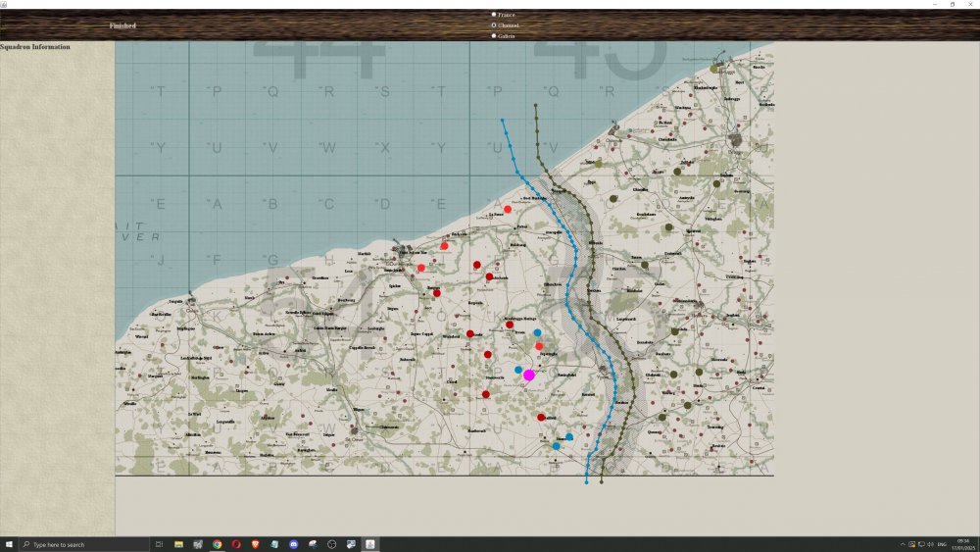Open Google Chrome from the taskbar
Image resolution: width=980 pixels, height=552 pixels.
[x=217, y=544]
